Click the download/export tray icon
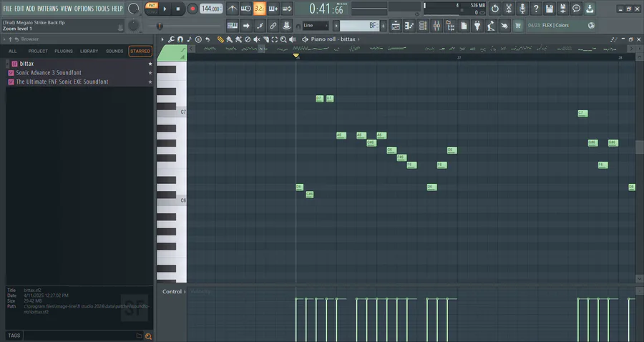644x342 pixels. click(590, 9)
